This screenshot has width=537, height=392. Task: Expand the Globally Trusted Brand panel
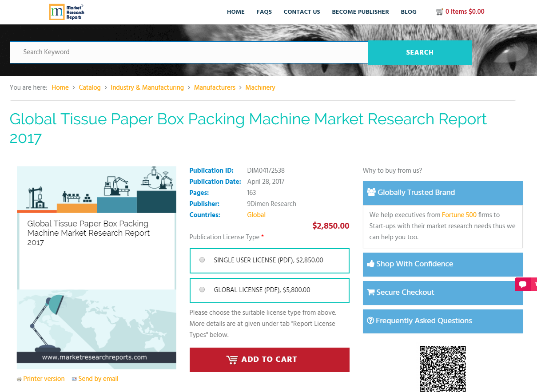(x=443, y=193)
